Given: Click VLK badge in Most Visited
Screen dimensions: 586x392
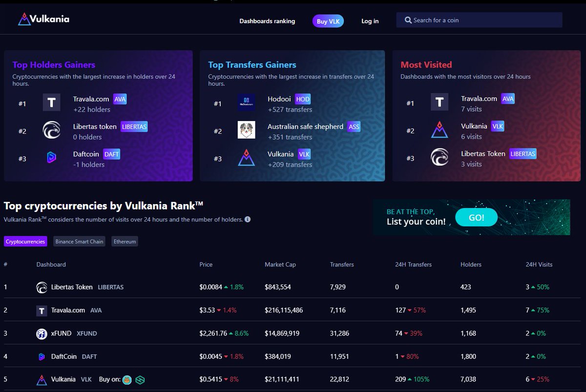Looking at the screenshot, I should click(498, 126).
